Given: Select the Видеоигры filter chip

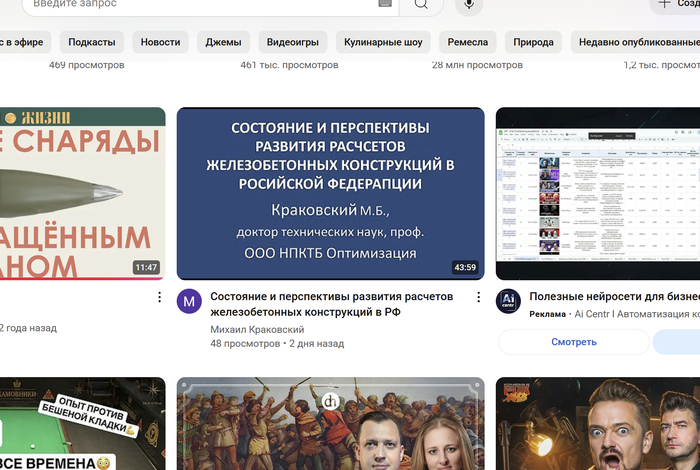Looking at the screenshot, I should [x=292, y=42].
